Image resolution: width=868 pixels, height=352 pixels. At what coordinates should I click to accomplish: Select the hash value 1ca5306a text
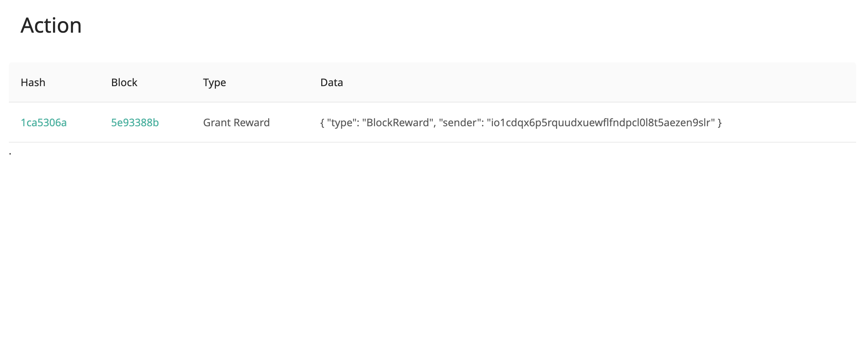[43, 123]
